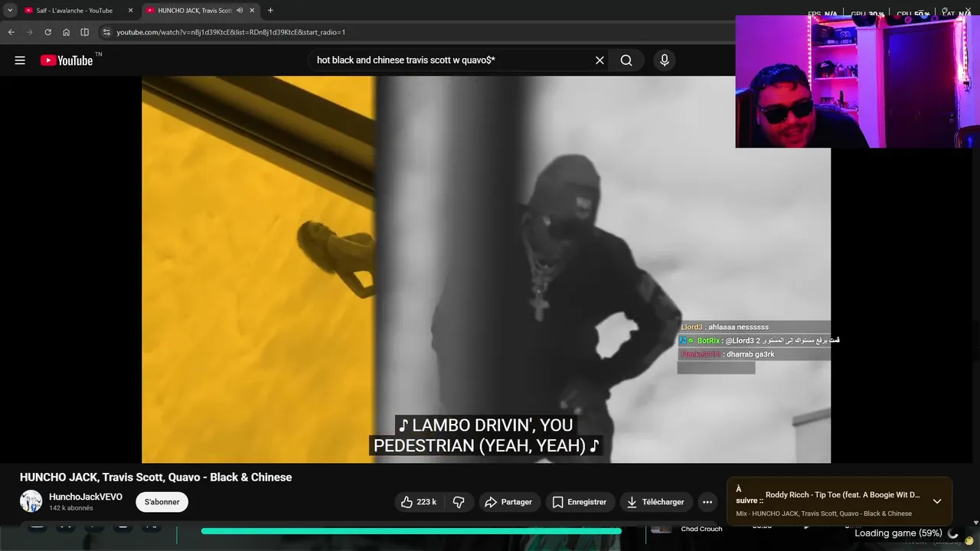
Task: Like the video with 223 k likes
Action: click(418, 502)
